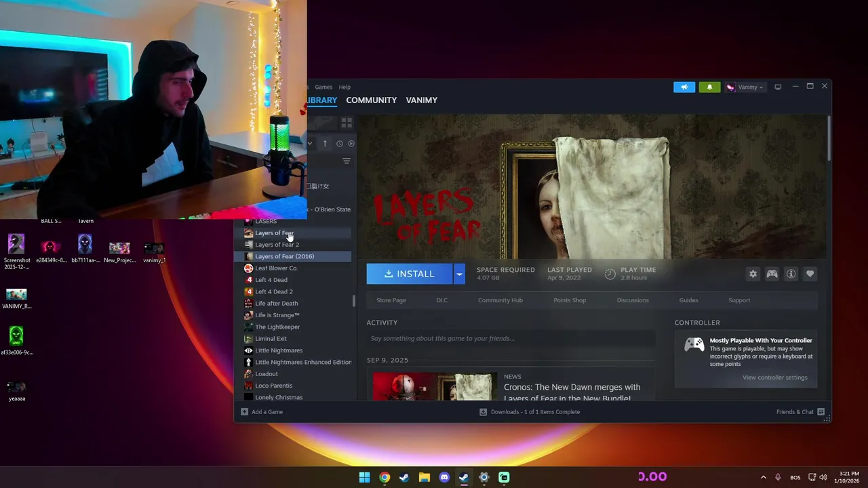Open Steam notifications bell
868x488 pixels.
[709, 87]
